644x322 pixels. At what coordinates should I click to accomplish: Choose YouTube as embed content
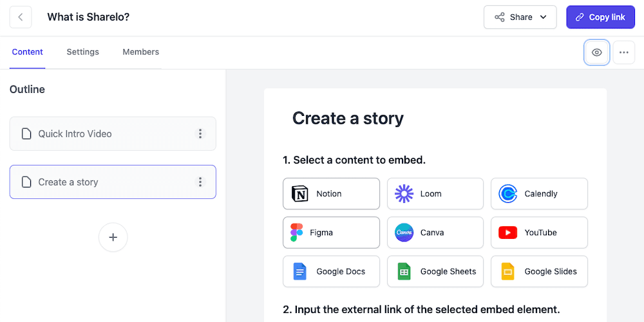[539, 232]
